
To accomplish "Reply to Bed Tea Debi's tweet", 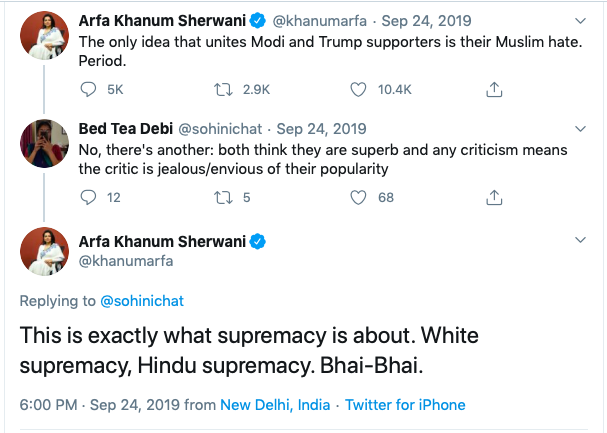I will (x=87, y=197).
